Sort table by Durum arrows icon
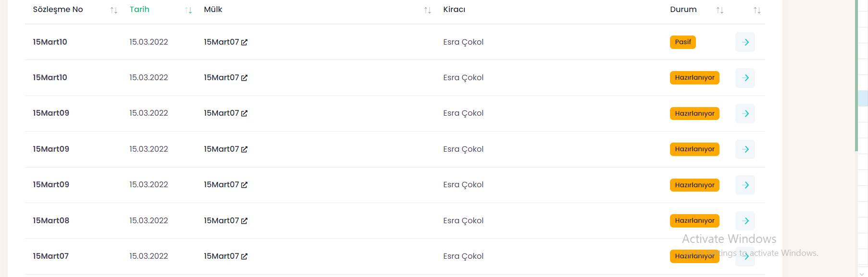This screenshot has width=868, height=277. 719,10
